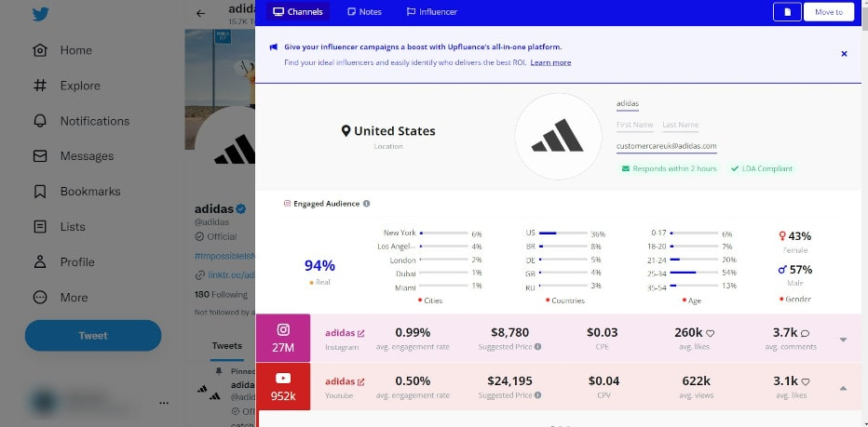The image size is (868, 427).
Task: Click the Learn more link
Action: tap(550, 62)
